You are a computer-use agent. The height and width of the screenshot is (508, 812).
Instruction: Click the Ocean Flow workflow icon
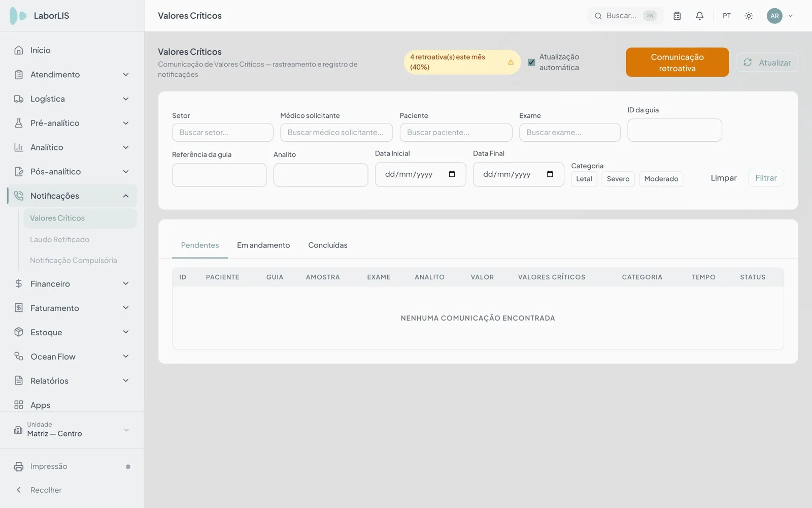click(19, 357)
